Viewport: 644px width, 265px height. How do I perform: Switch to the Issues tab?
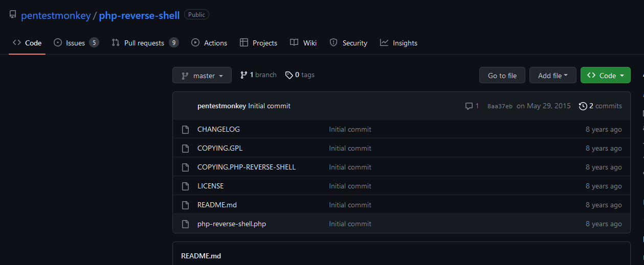[x=76, y=43]
